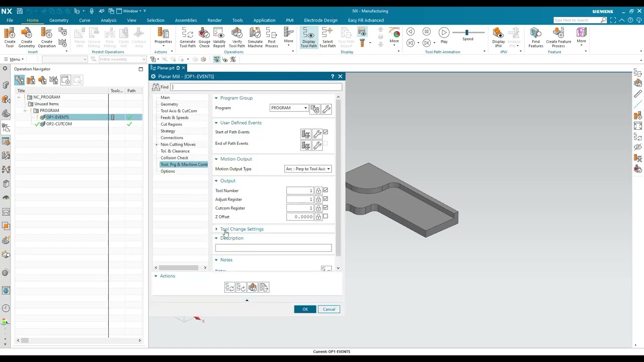This screenshot has height=362, width=644.
Task: Collapse User Defined Events section
Action: [x=240, y=123]
